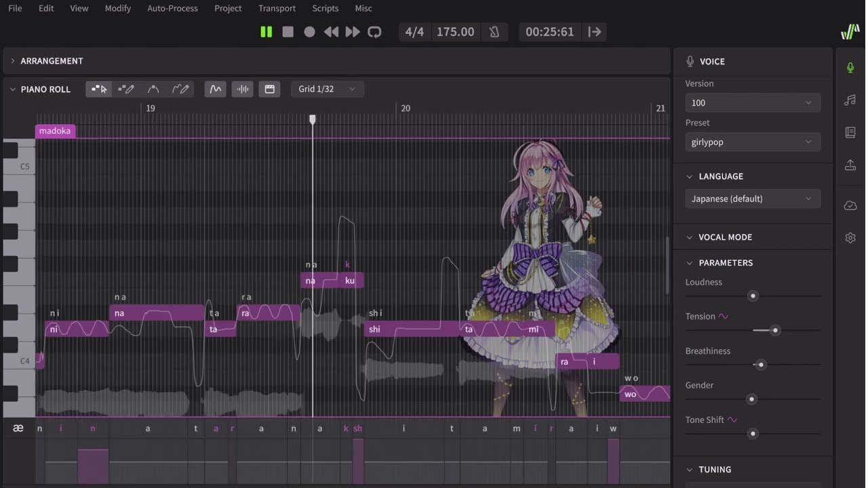Select the pitch pencil draw tool
Image resolution: width=868 pixels, height=488 pixels.
(x=180, y=89)
